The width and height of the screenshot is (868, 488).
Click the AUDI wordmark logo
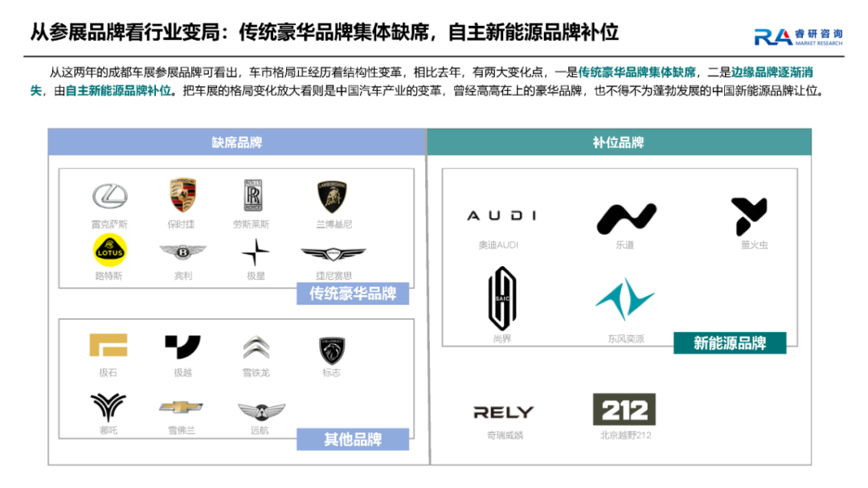502,215
